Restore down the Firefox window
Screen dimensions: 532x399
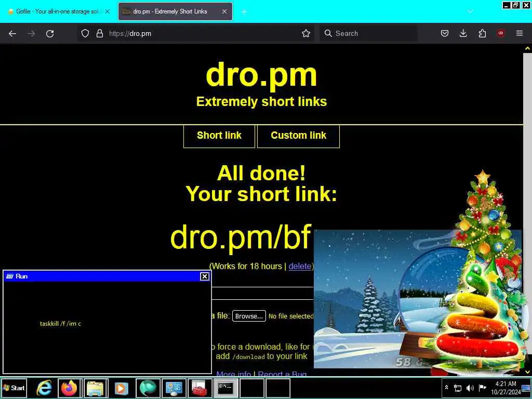(x=516, y=5)
